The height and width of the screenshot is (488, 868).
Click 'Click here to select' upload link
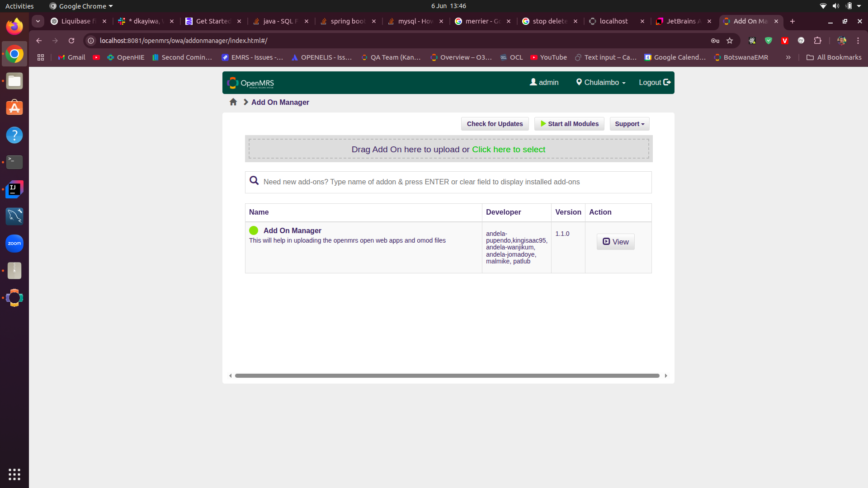click(x=509, y=150)
